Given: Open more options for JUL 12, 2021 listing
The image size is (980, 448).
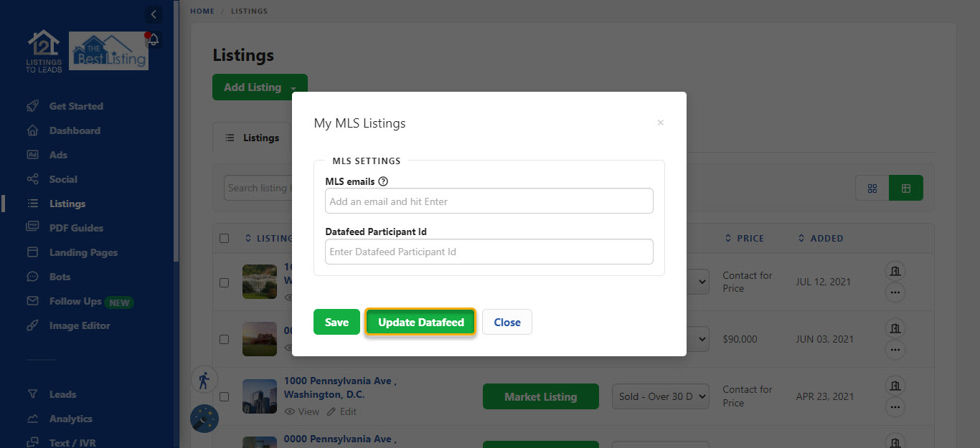Looking at the screenshot, I should point(895,292).
